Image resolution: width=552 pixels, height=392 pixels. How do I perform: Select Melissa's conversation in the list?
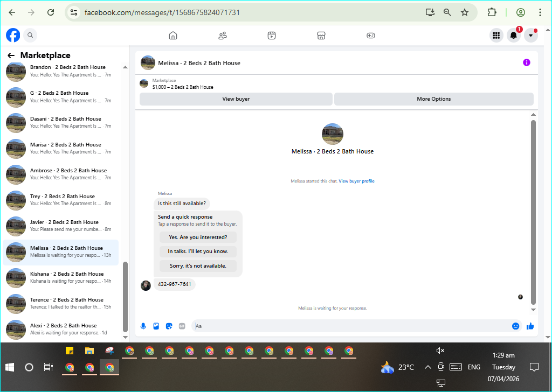60,251
